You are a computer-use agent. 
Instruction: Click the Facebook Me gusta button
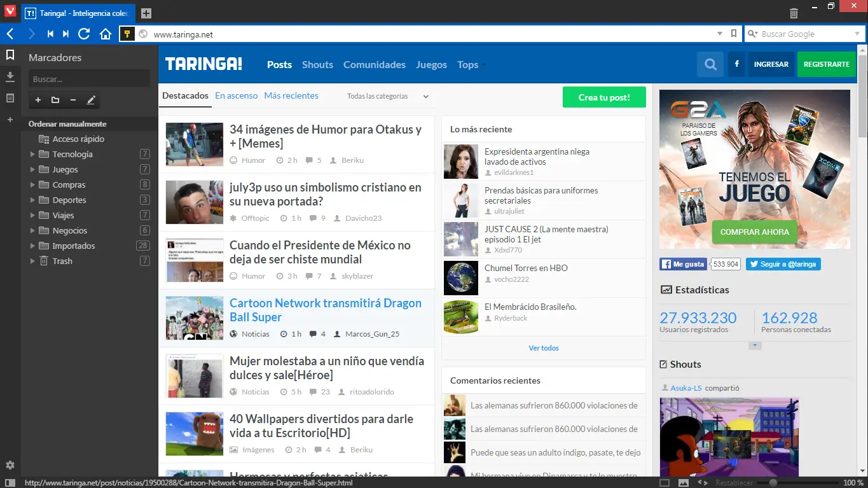click(683, 264)
